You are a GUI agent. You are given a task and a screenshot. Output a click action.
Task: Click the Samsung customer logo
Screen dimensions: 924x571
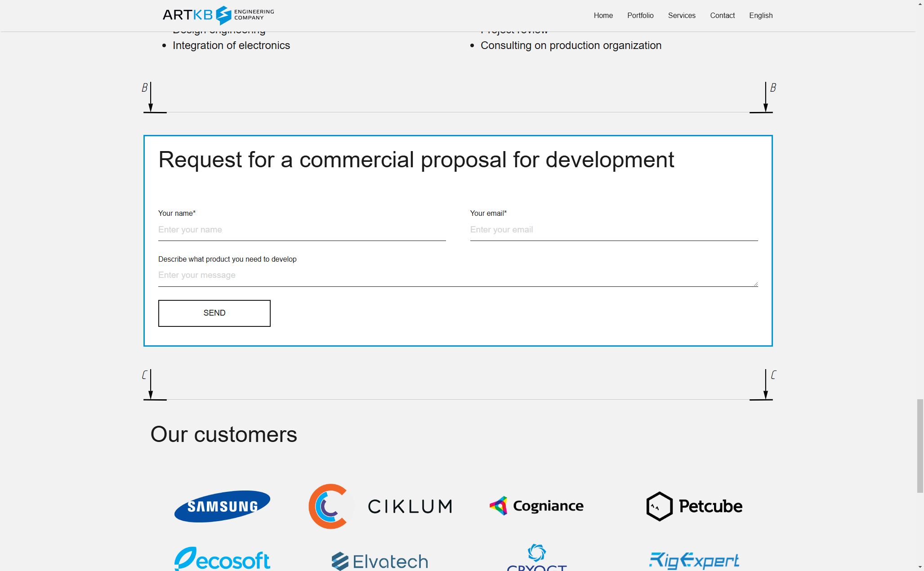tap(223, 506)
